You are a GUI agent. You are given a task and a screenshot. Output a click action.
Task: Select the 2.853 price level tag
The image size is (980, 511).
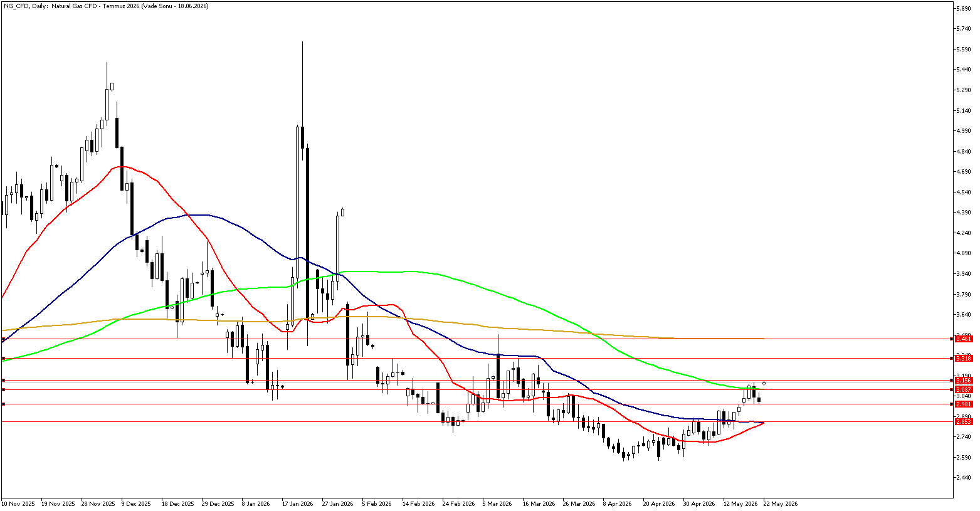964,421
